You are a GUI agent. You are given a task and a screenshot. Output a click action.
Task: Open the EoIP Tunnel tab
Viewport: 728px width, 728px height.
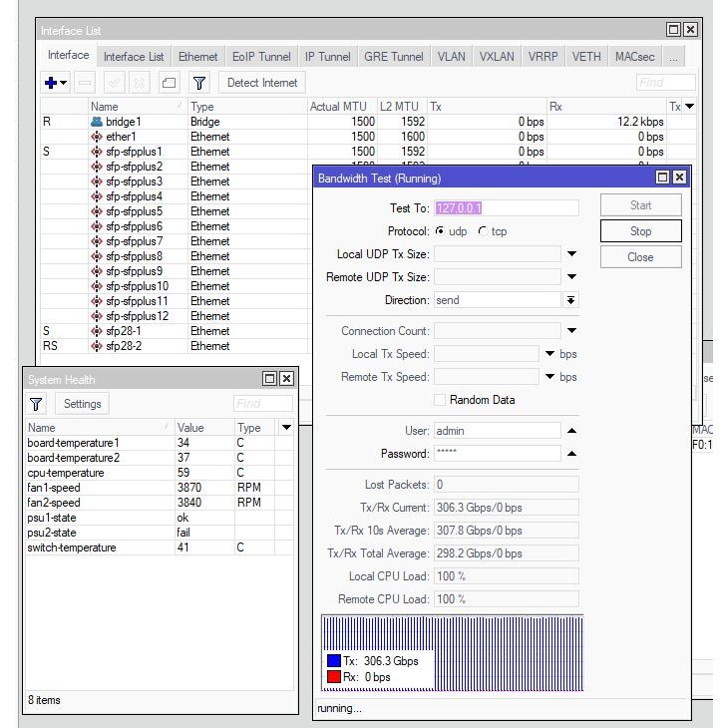(x=261, y=57)
